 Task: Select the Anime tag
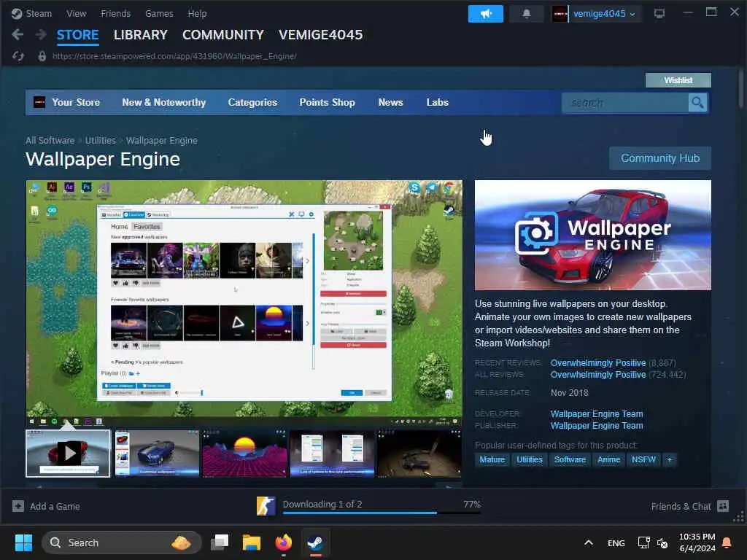tap(609, 459)
